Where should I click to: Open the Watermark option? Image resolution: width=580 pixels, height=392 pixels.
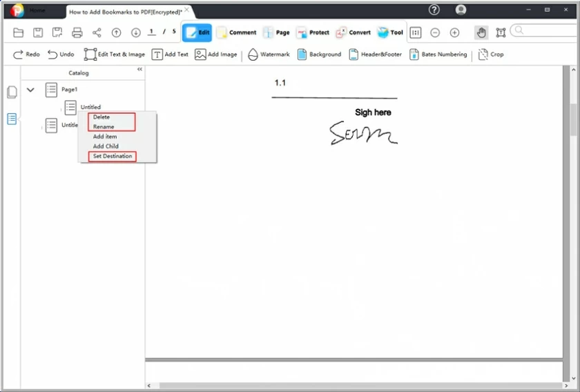[269, 55]
